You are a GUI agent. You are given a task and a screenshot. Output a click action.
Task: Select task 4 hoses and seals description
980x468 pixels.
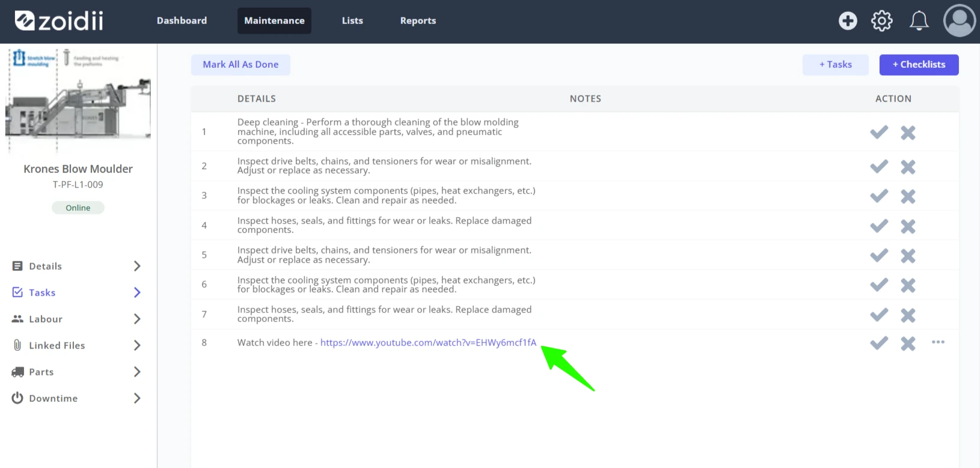[385, 225]
